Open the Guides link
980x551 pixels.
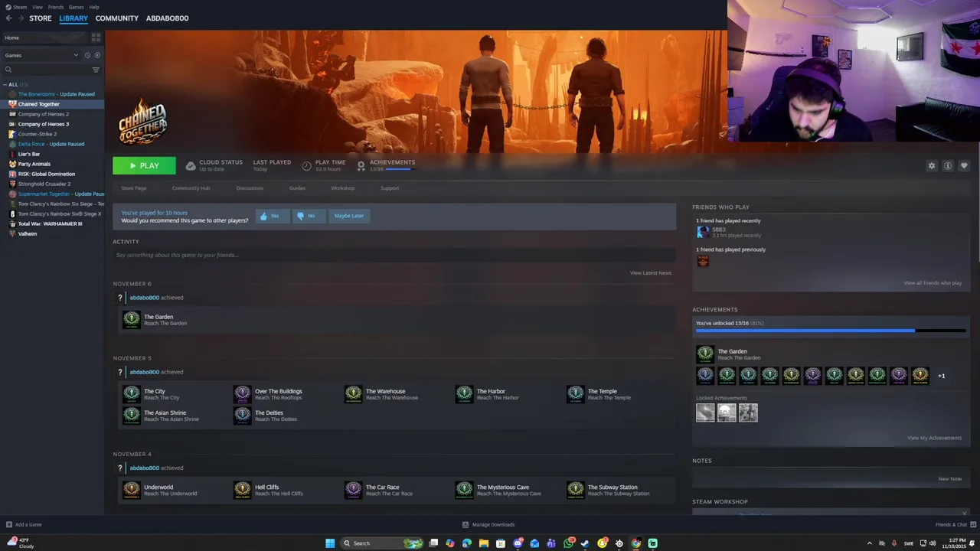coord(297,188)
